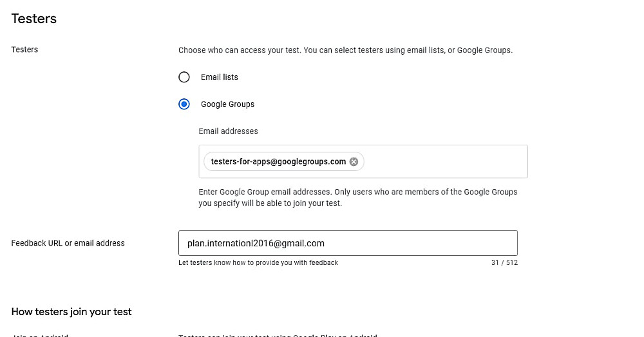Click the "How testers join your test" heading
Screen dimensions: 644x337
(x=71, y=312)
